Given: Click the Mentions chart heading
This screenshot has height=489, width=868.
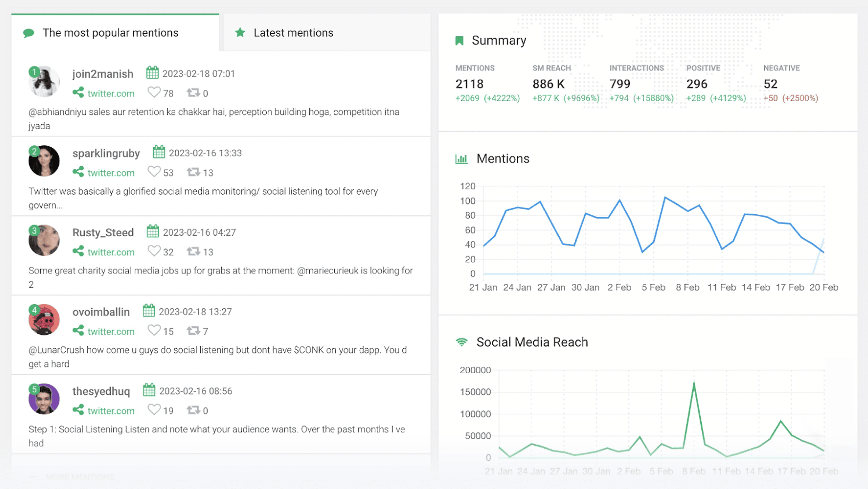Looking at the screenshot, I should (503, 159).
